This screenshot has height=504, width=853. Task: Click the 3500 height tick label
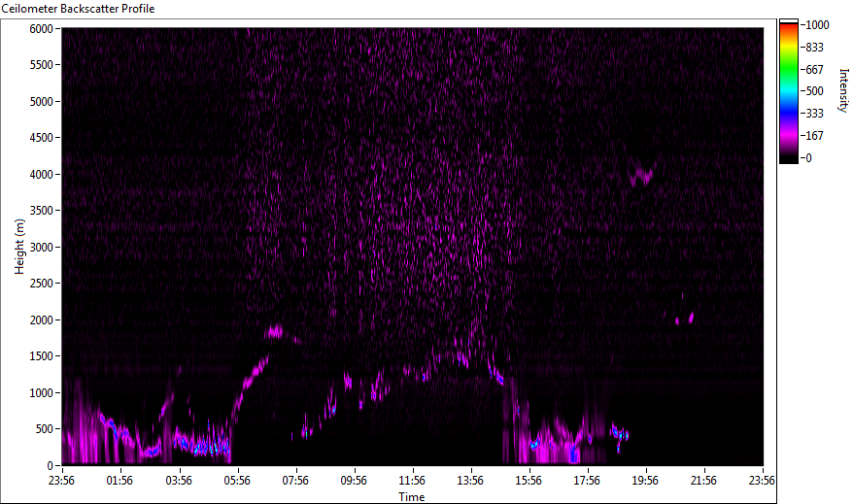pos(42,211)
